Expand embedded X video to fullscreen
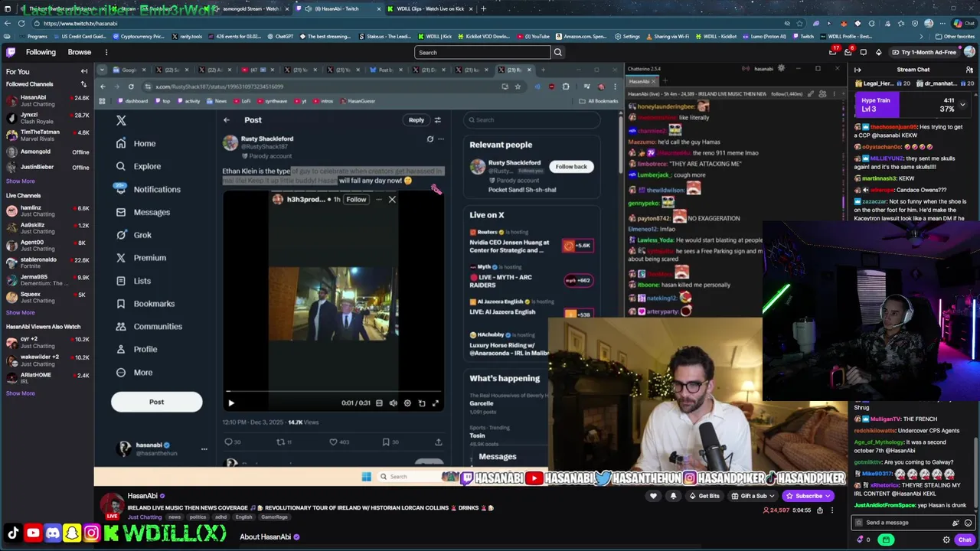This screenshot has width=980, height=551. tap(436, 403)
